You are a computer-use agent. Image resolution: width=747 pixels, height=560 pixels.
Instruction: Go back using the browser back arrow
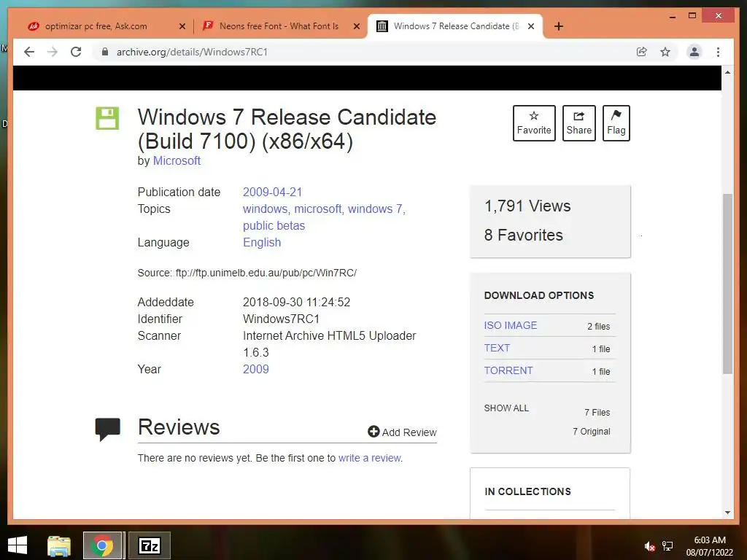pyautogui.click(x=29, y=52)
